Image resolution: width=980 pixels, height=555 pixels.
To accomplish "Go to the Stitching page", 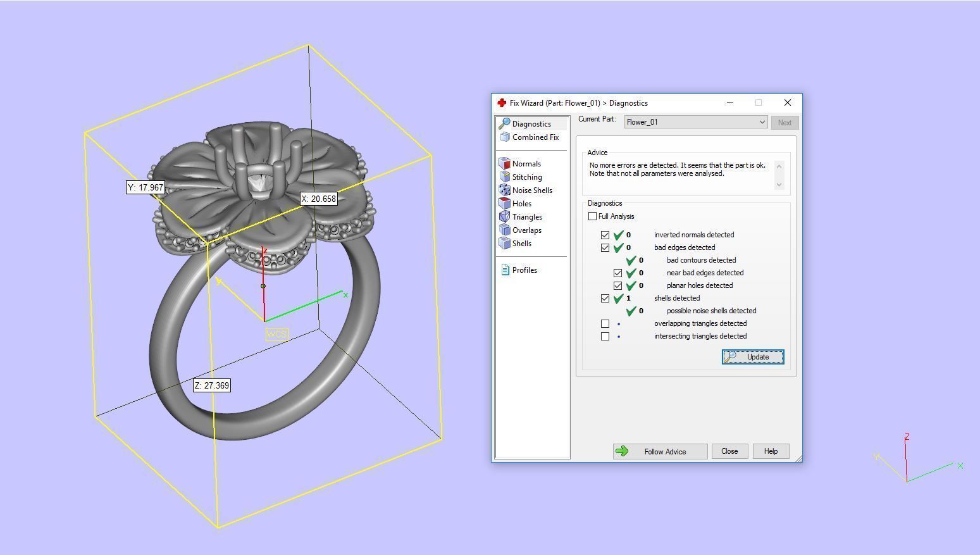I will [x=527, y=177].
